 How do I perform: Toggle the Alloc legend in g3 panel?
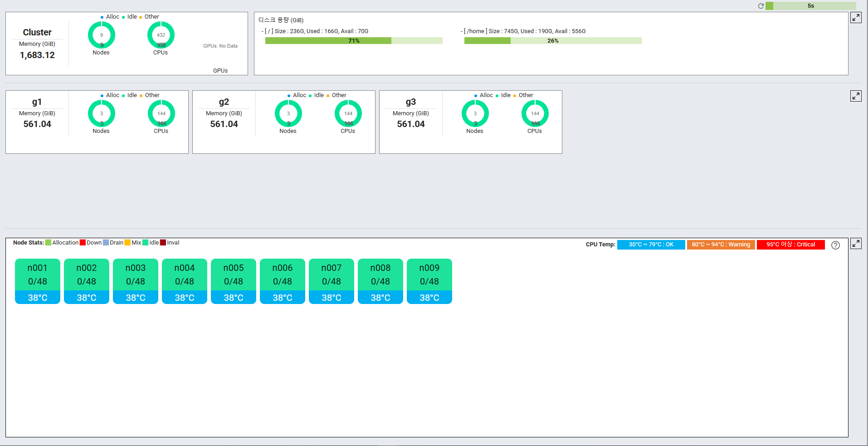tap(483, 95)
